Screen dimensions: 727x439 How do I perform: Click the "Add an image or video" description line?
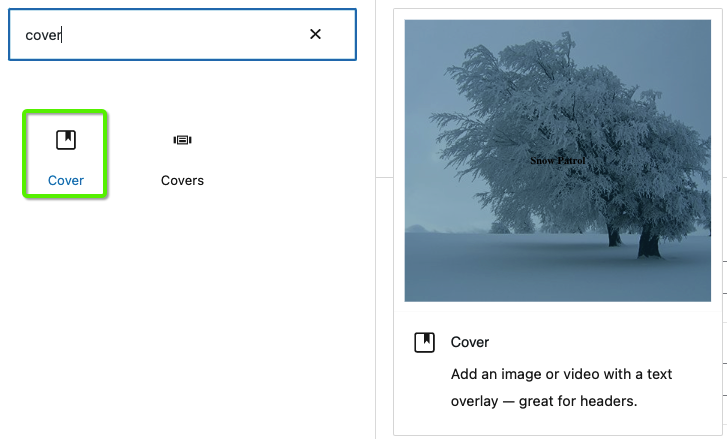561,374
